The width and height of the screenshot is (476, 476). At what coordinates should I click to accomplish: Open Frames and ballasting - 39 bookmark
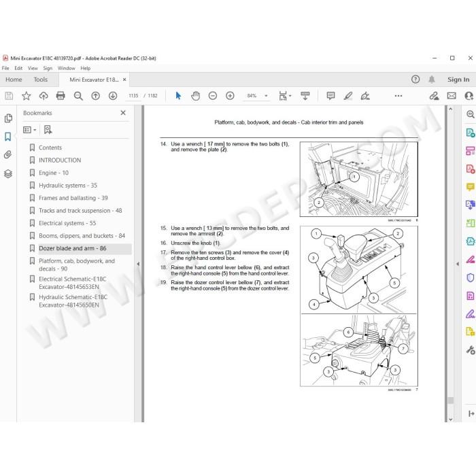tap(73, 198)
